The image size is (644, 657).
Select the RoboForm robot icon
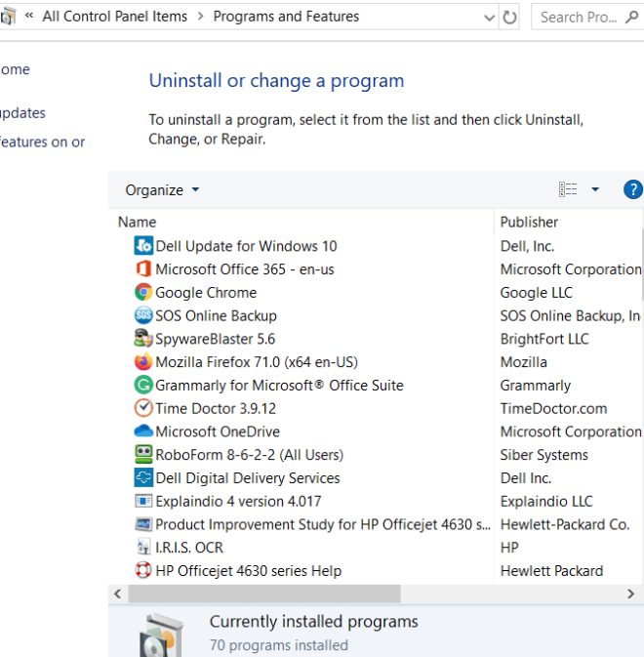click(x=143, y=455)
